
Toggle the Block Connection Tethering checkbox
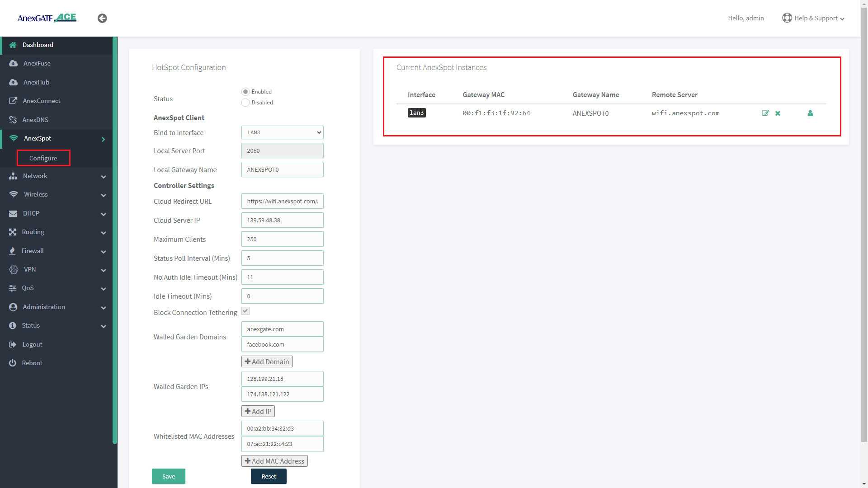coord(245,311)
